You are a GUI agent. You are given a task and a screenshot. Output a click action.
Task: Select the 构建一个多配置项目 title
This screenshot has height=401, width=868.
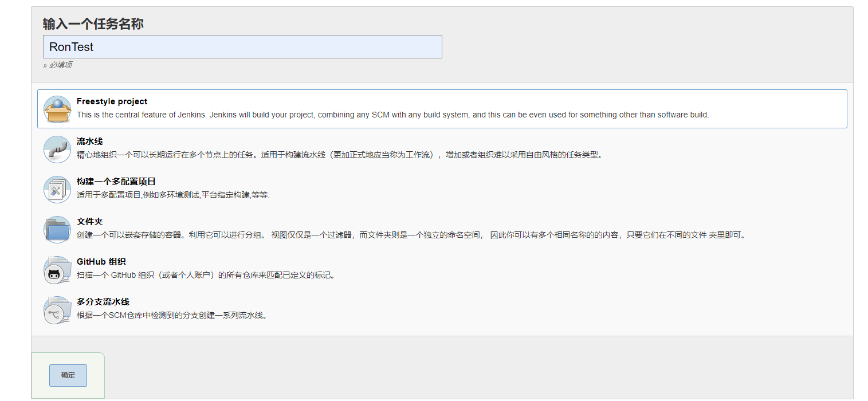coord(116,182)
